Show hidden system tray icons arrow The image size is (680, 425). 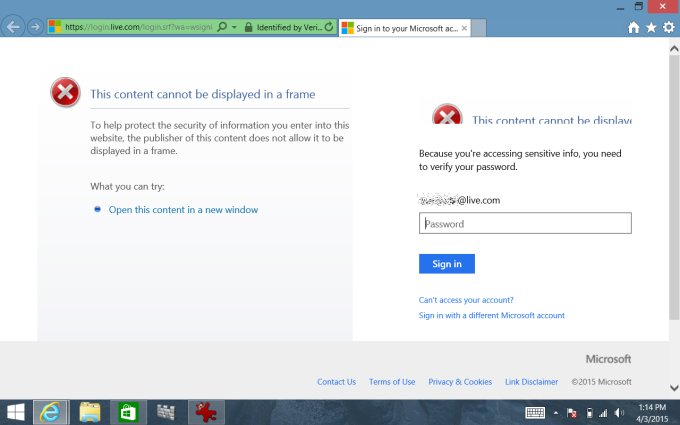coord(555,412)
